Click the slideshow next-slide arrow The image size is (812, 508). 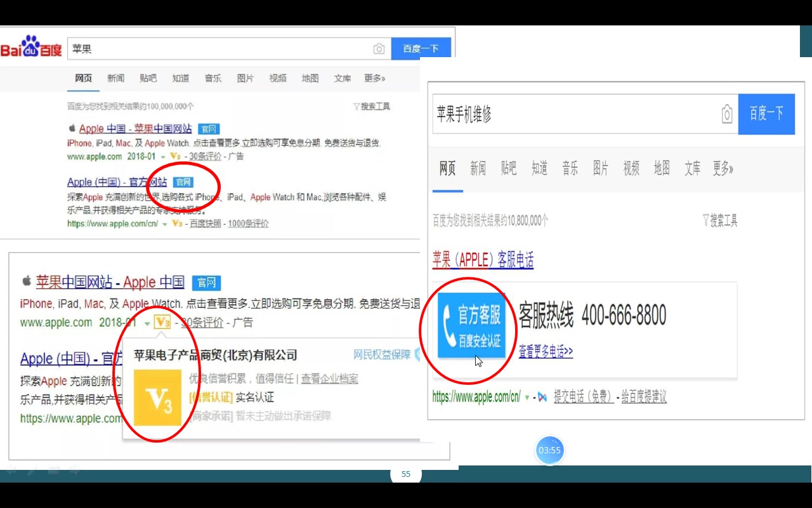[75, 471]
